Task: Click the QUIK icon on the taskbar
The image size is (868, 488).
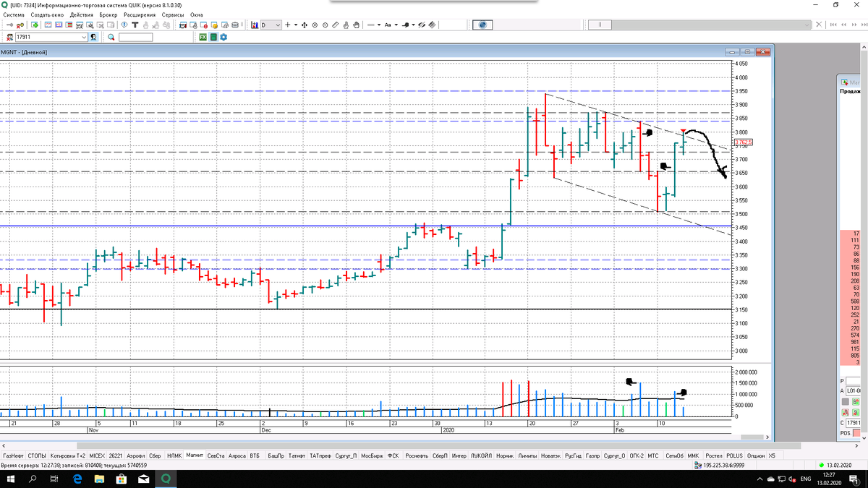Action: (x=167, y=479)
